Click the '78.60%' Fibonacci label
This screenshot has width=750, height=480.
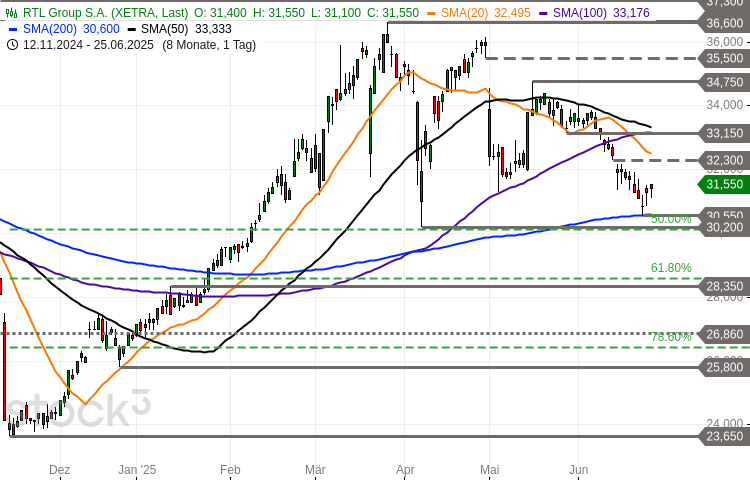click(671, 337)
